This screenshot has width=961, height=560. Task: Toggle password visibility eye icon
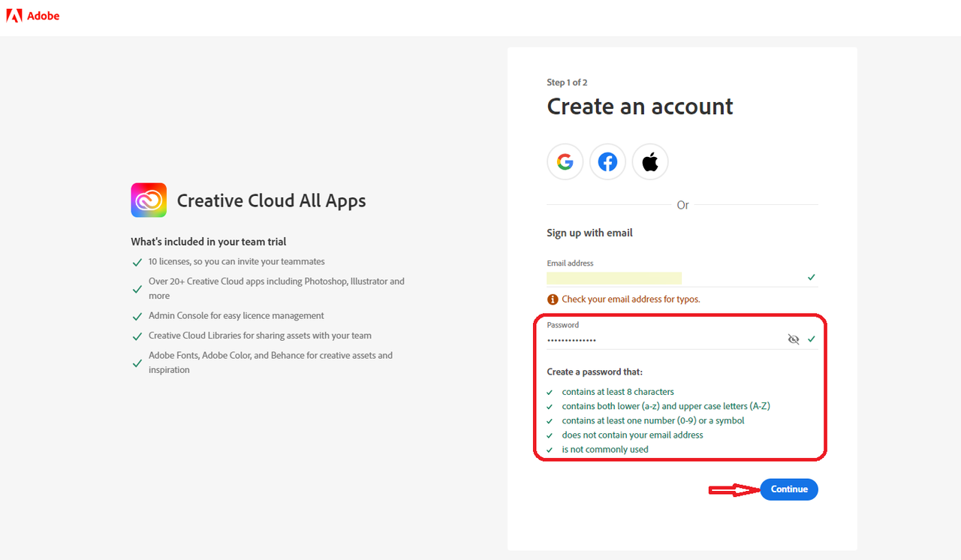click(794, 339)
